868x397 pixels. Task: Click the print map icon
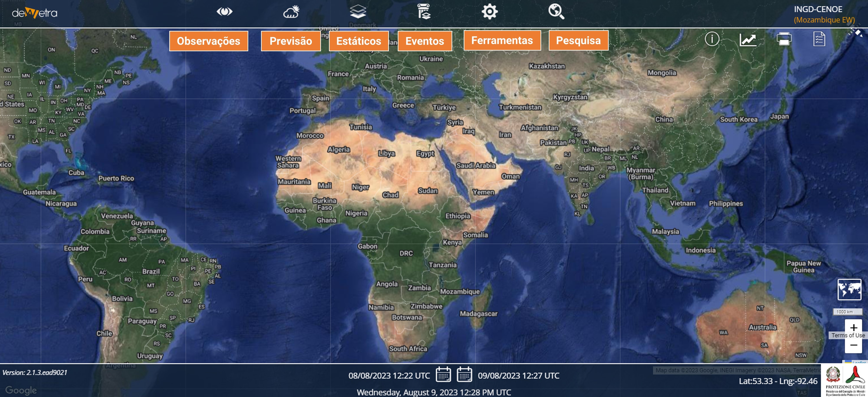point(784,39)
